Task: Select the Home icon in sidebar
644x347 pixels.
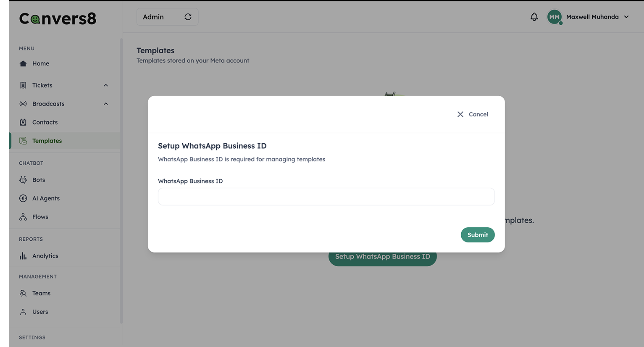Action: pyautogui.click(x=23, y=63)
